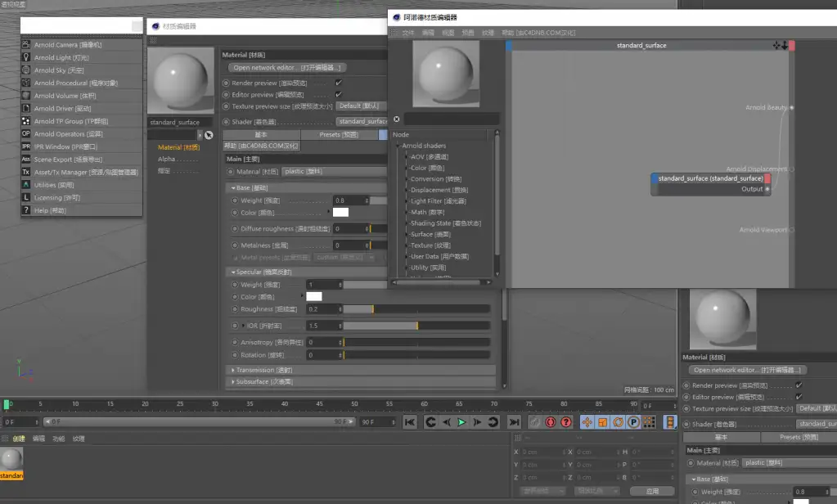
Task: Select the Arnold Light lightbulb icon
Action: 25,57
